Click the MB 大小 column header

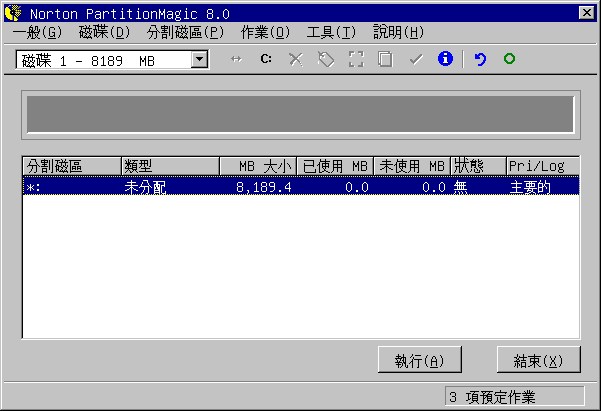tap(258, 166)
